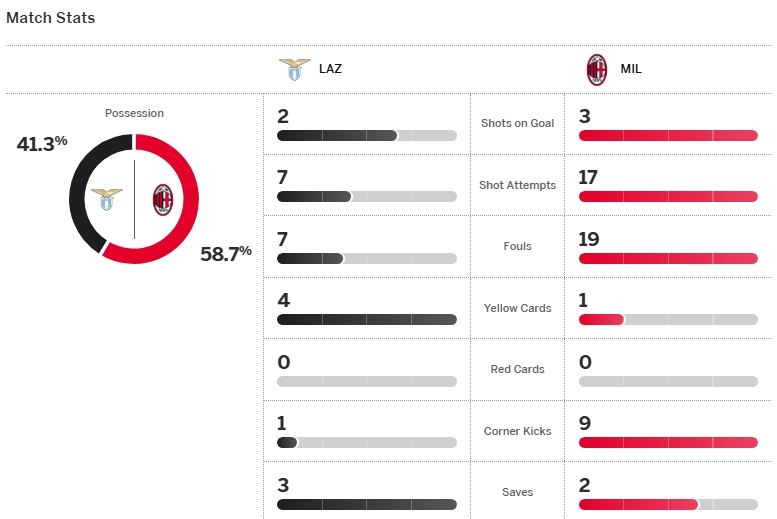
Task: Click the Red Cards stat label
Action: click(x=517, y=369)
